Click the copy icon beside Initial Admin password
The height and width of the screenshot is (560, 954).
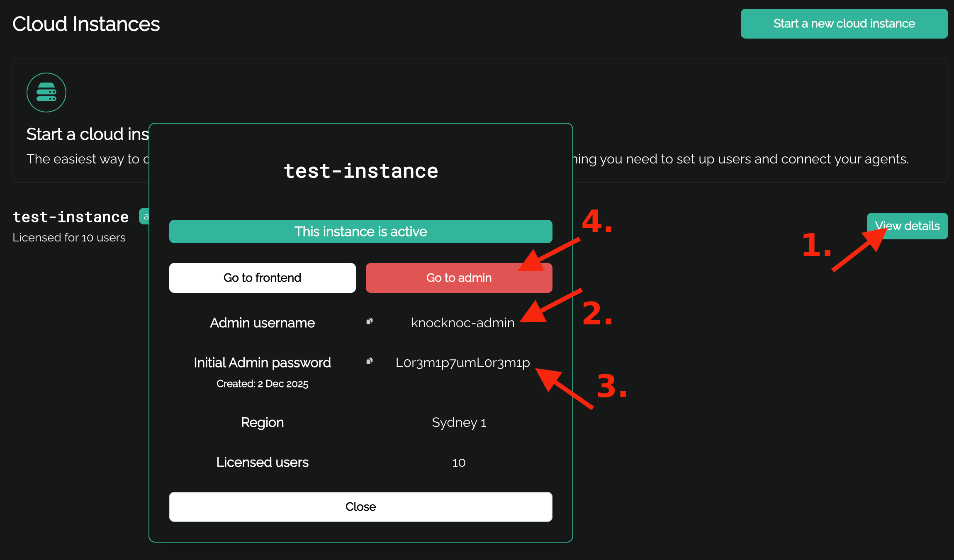(x=370, y=361)
